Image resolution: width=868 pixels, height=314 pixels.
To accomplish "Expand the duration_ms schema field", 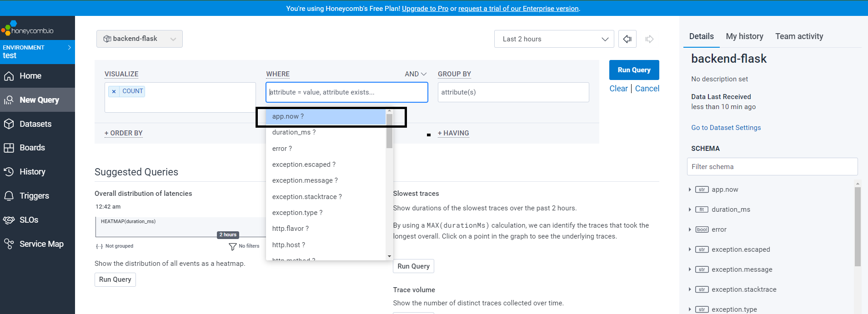I will (x=690, y=209).
